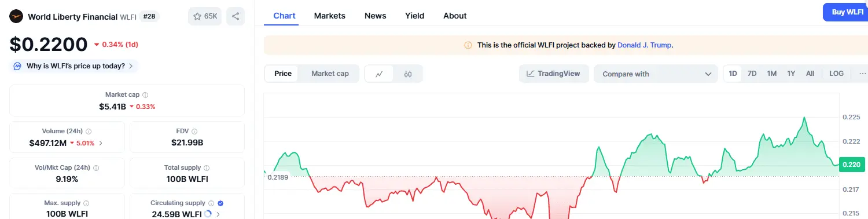Click the star watchlist icon showing 65K
Viewport: 868px width, 219px height.
[x=205, y=16]
